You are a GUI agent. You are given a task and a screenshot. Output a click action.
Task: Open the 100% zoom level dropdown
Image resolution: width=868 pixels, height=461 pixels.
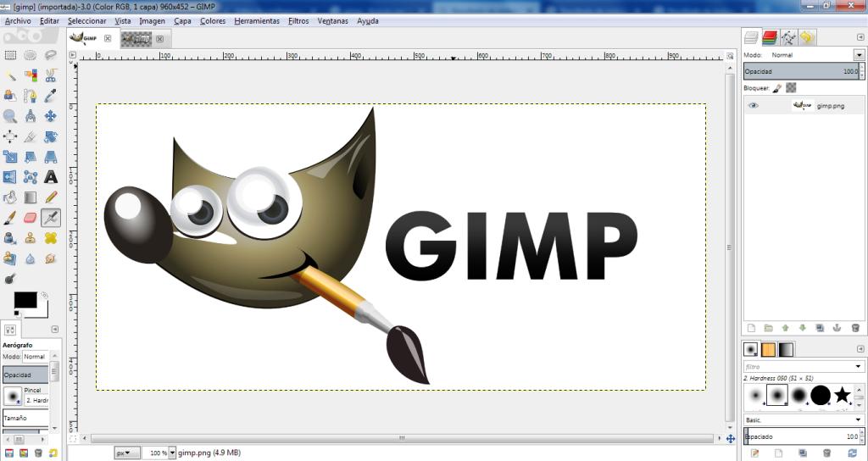(172, 453)
